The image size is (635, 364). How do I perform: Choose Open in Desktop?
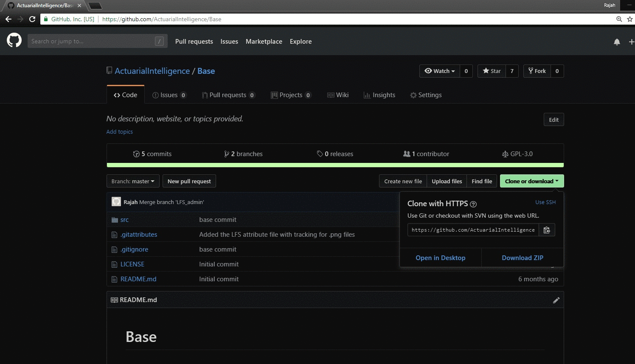pos(441,258)
